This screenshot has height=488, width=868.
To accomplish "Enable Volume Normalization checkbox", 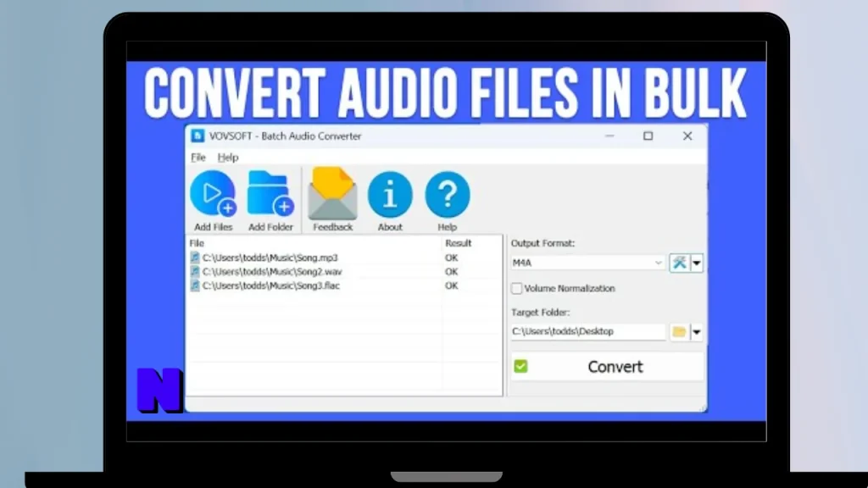I will coord(516,288).
